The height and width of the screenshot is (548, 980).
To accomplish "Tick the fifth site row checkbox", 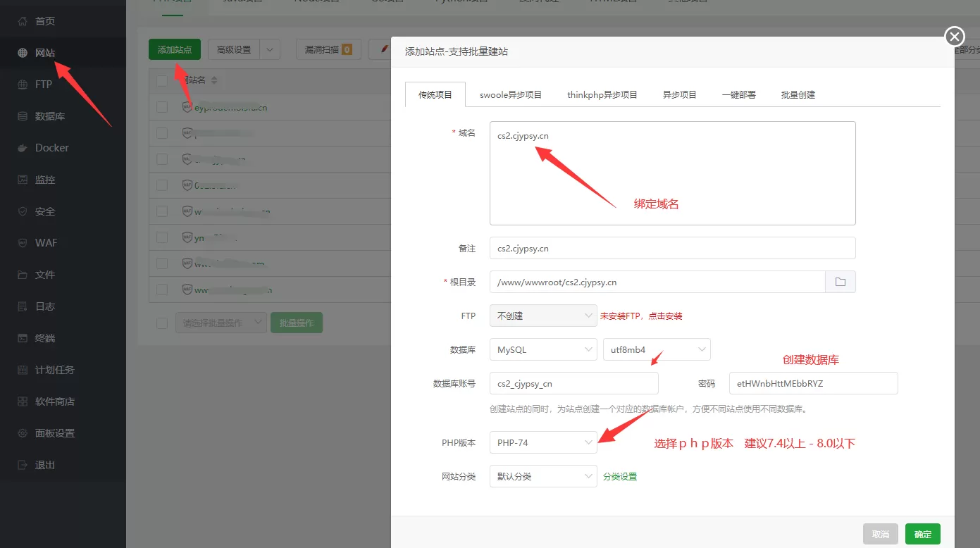I will tap(162, 211).
